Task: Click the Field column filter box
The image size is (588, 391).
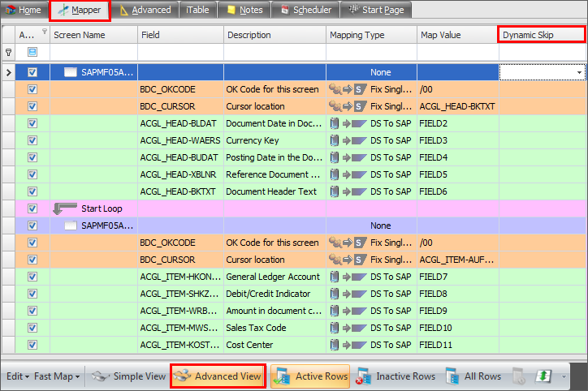Action: point(181,52)
